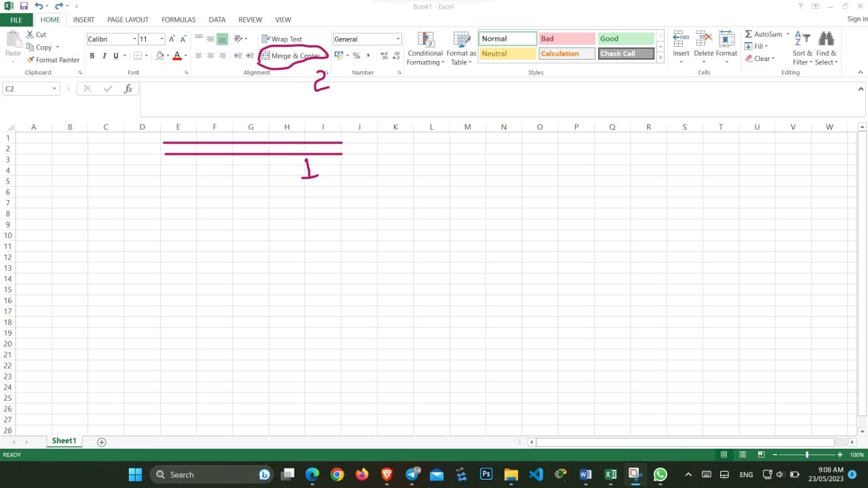Toggle Wrap Text
868x488 pixels.
(282, 39)
